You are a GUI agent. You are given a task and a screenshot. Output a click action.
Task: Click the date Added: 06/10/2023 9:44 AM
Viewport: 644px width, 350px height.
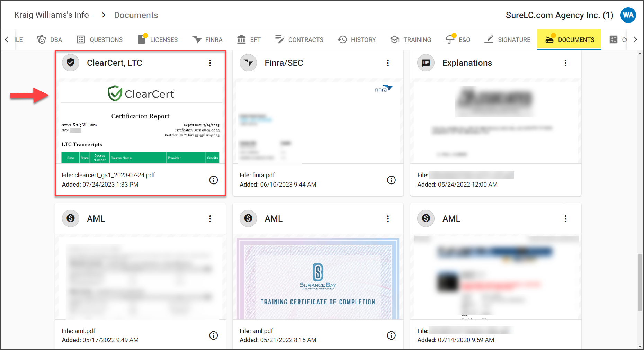coord(278,185)
